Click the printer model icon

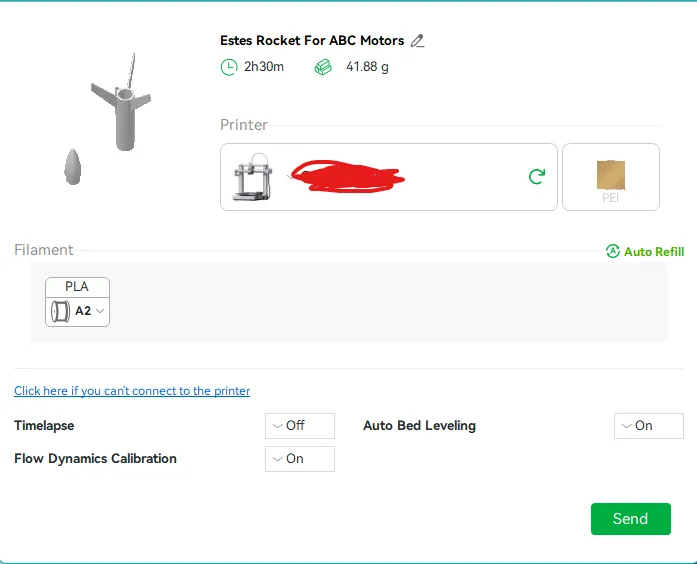253,177
